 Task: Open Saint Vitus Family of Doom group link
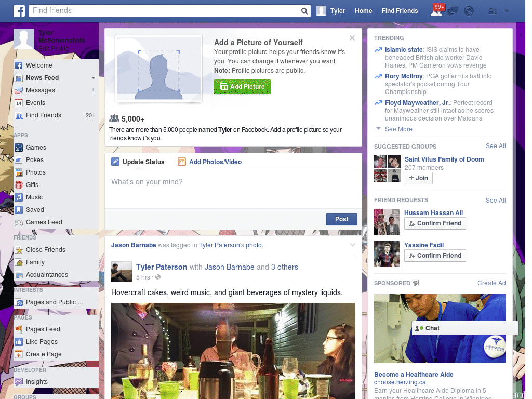click(444, 159)
